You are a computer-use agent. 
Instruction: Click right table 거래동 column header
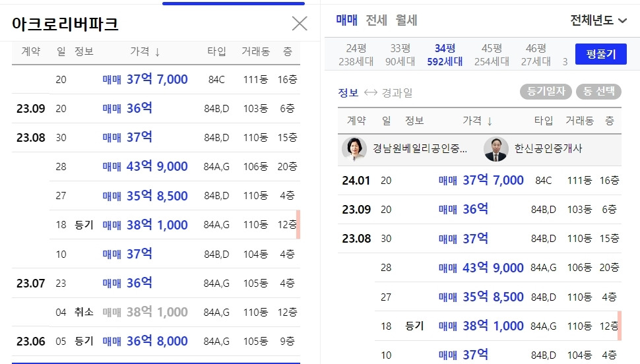click(x=579, y=121)
